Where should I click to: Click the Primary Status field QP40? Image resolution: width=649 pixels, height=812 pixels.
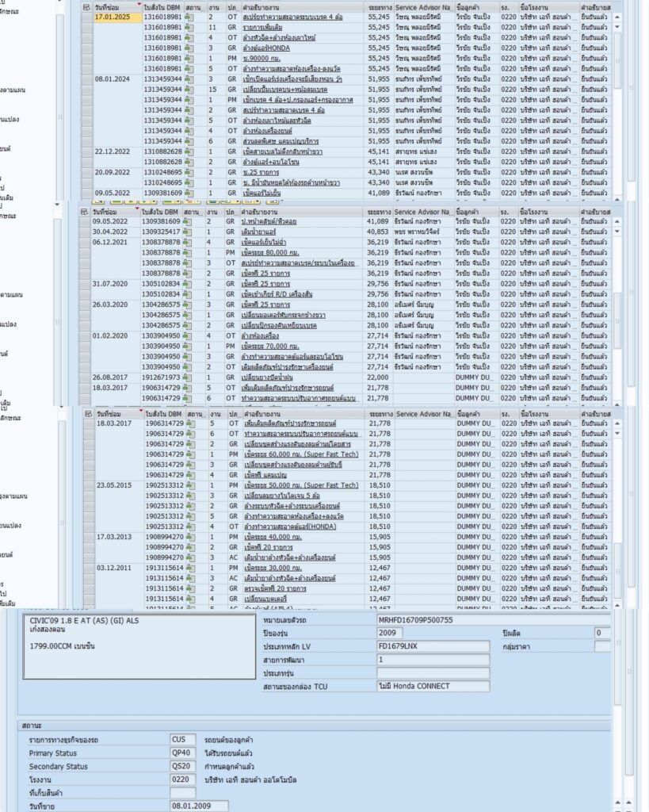click(182, 753)
